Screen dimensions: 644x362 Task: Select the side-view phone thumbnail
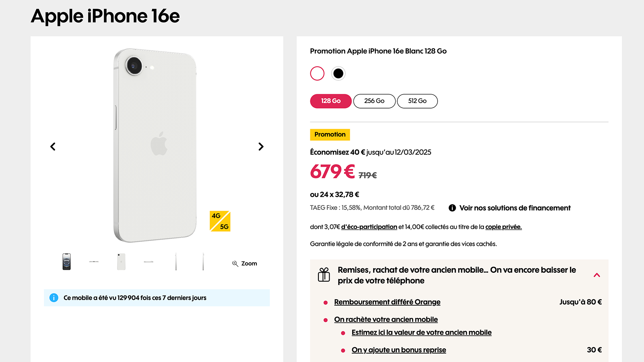point(175,261)
